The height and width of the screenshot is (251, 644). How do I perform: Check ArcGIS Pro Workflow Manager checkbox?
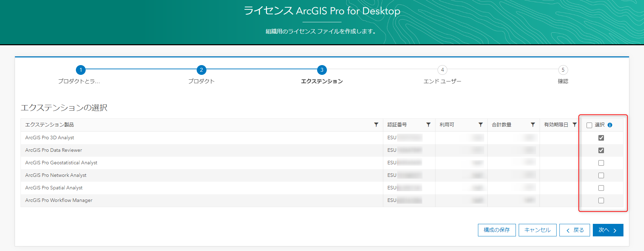[x=601, y=201]
